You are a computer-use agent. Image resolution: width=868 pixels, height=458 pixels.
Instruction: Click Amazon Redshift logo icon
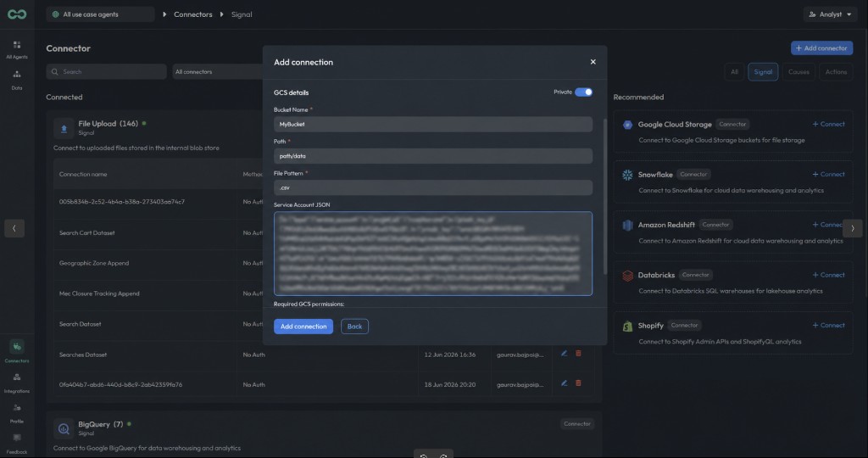tap(627, 225)
